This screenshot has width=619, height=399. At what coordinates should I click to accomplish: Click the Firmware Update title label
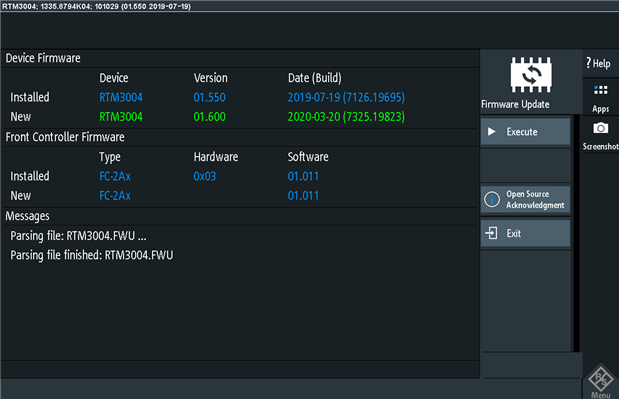tap(515, 104)
